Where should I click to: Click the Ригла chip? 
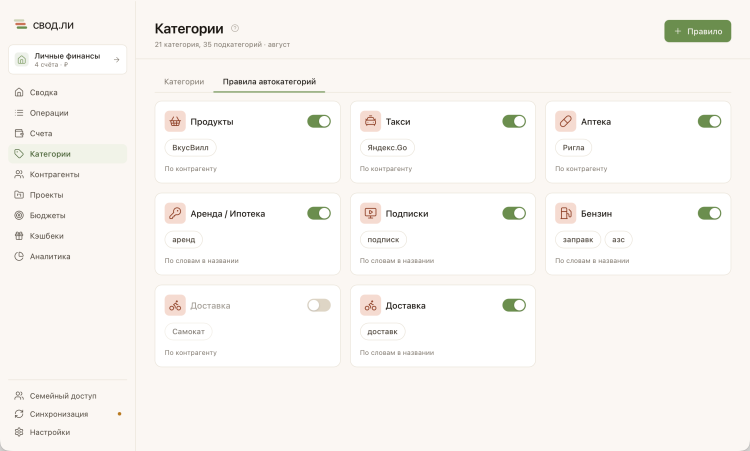(574, 148)
